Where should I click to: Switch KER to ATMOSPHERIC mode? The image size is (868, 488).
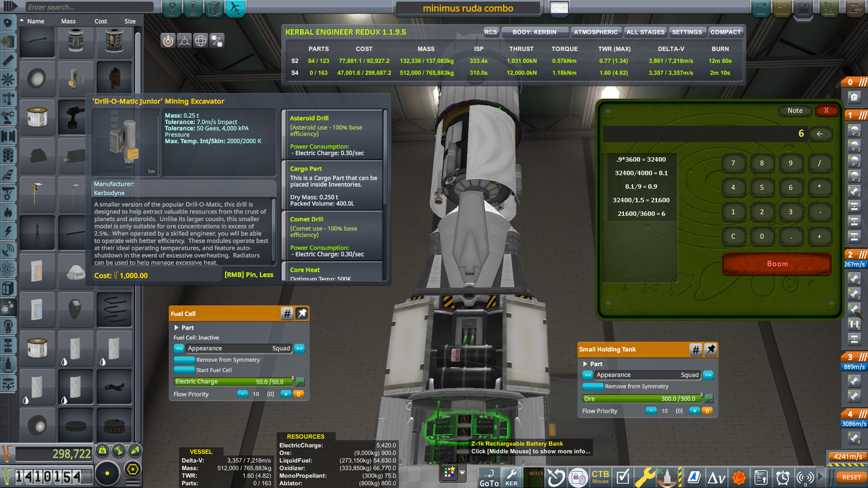[x=595, y=32]
